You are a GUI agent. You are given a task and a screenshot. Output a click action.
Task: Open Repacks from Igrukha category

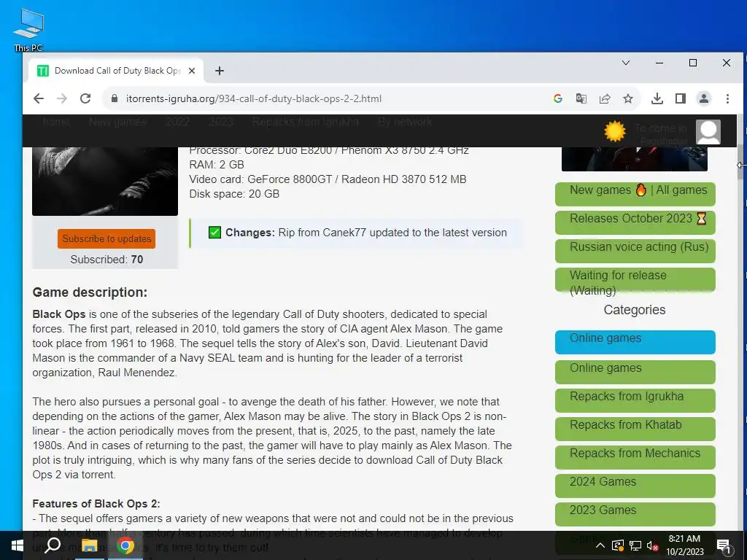point(635,400)
